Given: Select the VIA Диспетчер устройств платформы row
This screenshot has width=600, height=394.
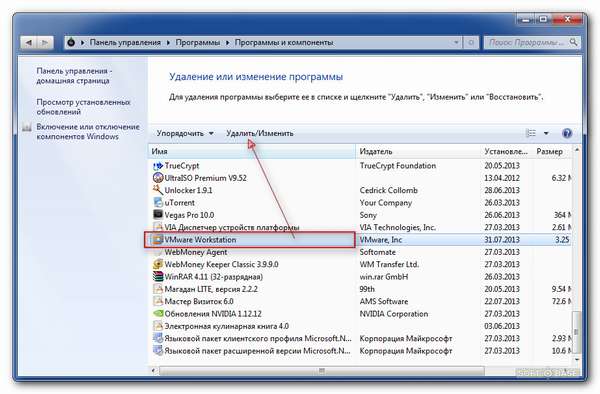Looking at the screenshot, I should 360,227.
